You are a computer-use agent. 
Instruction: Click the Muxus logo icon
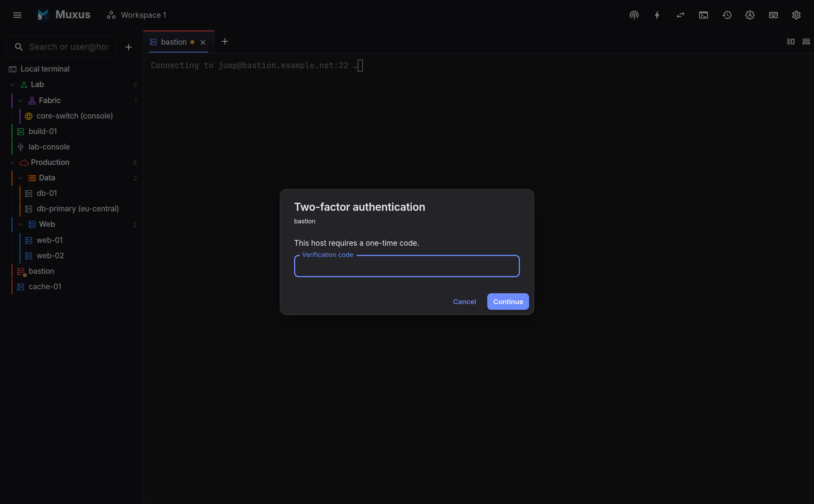(x=43, y=15)
